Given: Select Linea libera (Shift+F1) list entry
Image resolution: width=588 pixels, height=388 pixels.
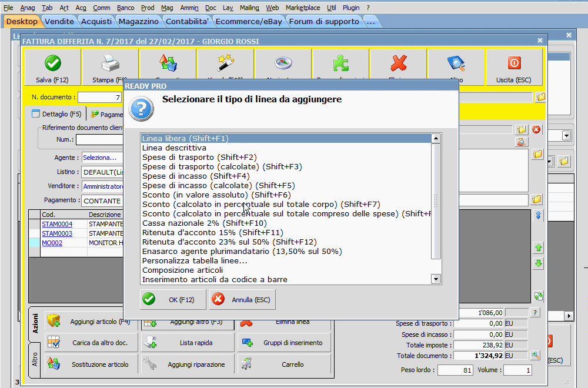Looking at the screenshot, I should tap(286, 138).
